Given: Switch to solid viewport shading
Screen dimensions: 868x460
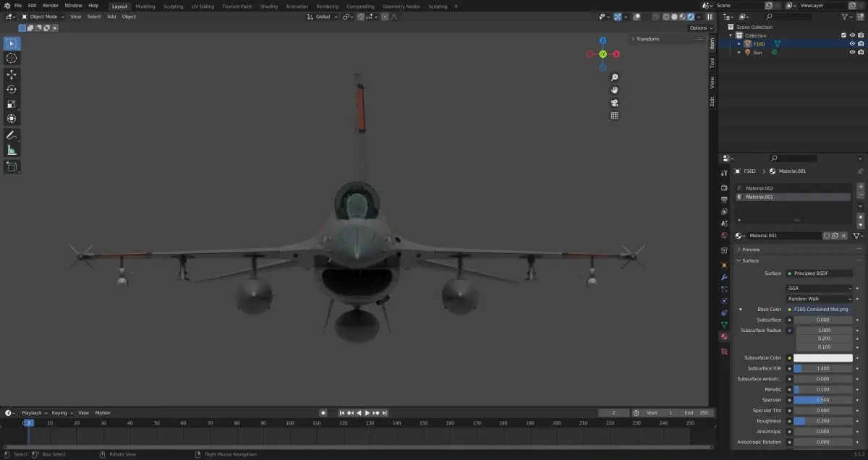Looking at the screenshot, I should click(675, 17).
